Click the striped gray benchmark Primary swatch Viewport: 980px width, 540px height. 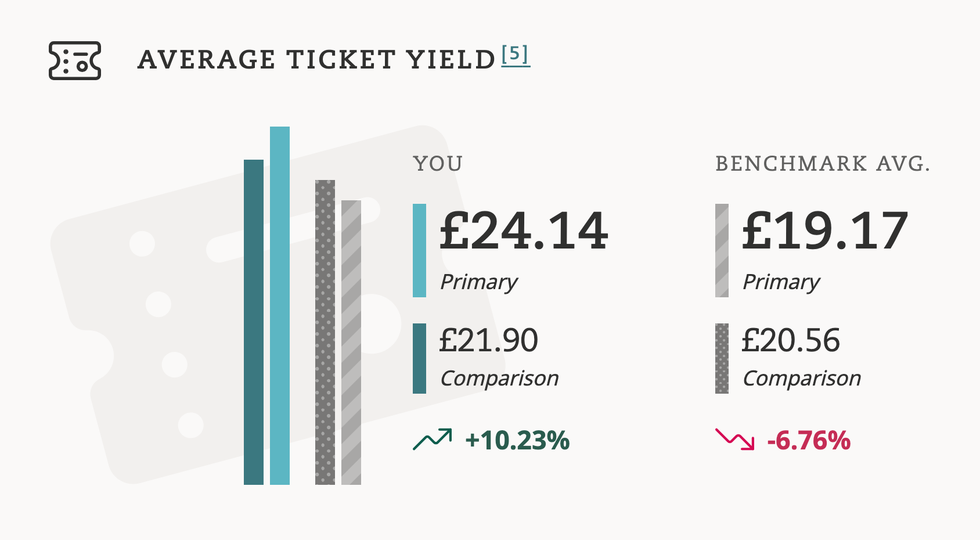722,250
